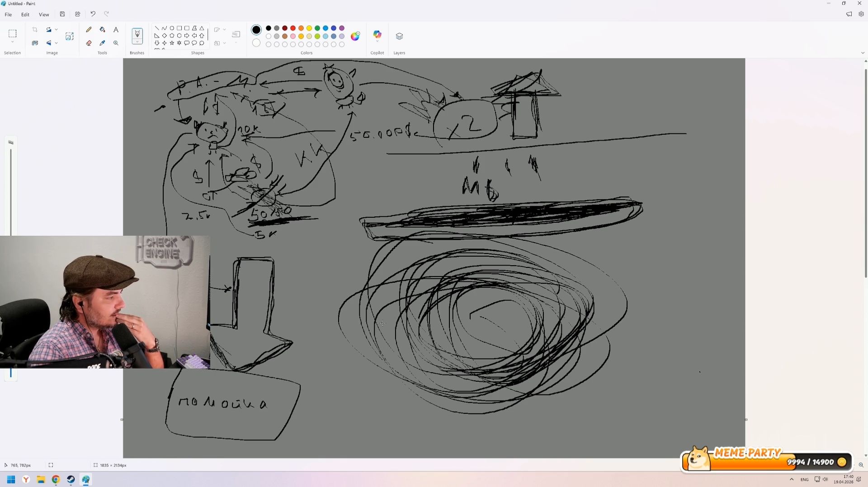The width and height of the screenshot is (868, 487).
Task: Select the Five-point star shape
Action: coord(172,43)
